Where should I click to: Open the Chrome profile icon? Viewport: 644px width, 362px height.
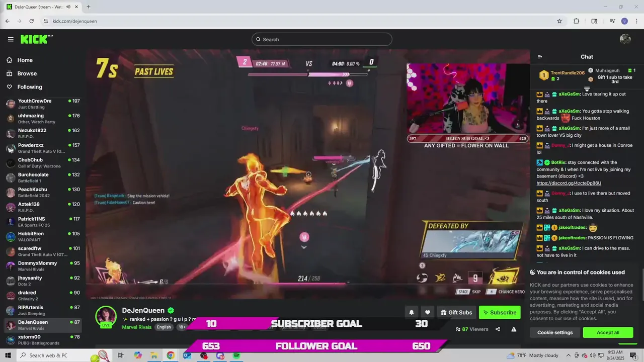tap(624, 21)
